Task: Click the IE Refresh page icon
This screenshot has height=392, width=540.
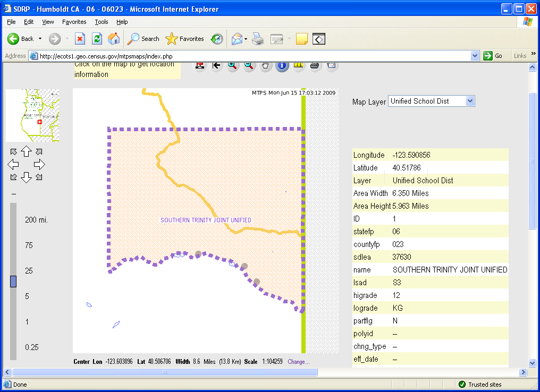Action: coord(97,39)
